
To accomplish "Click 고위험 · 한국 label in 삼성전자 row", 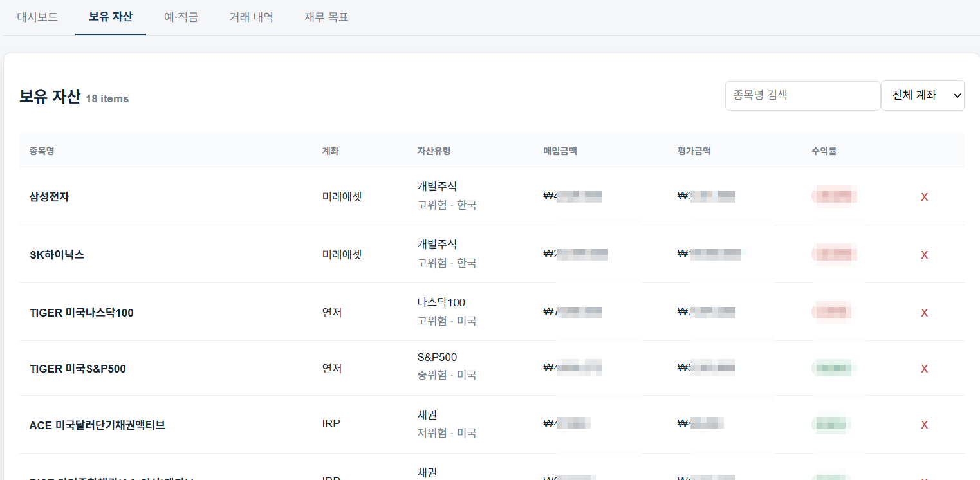I will 447,205.
